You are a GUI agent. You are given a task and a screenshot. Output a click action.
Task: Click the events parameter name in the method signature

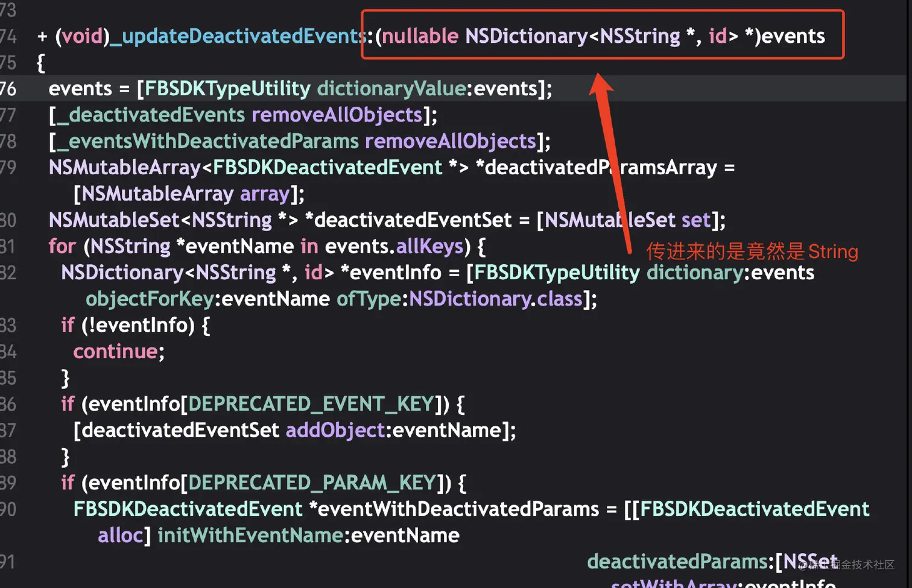pyautogui.click(x=793, y=36)
